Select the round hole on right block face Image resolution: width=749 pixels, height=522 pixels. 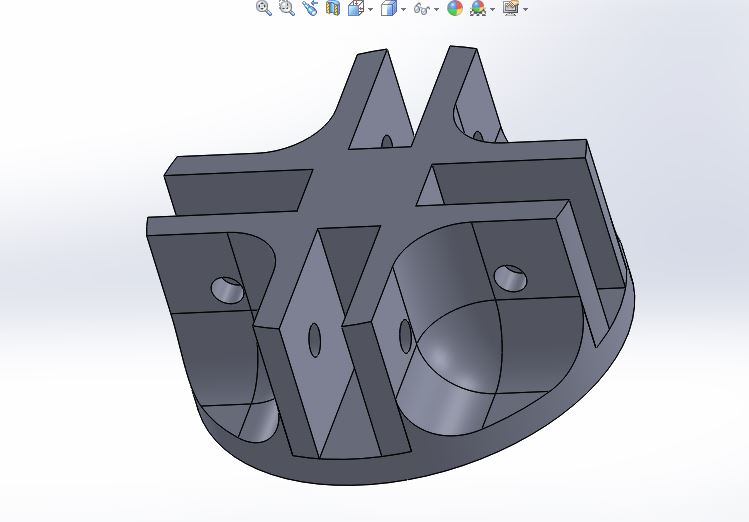[510, 278]
